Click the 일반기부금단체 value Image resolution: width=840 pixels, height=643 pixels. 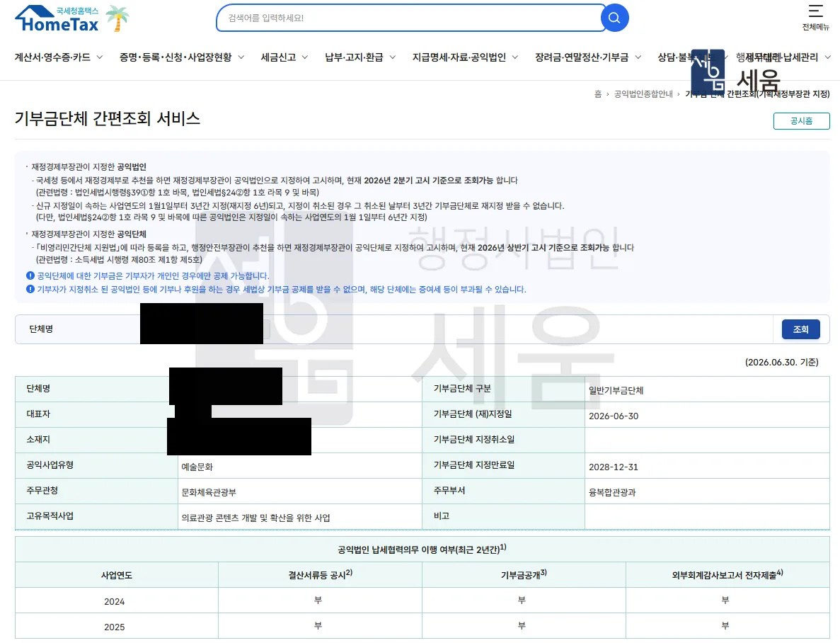tap(616, 390)
